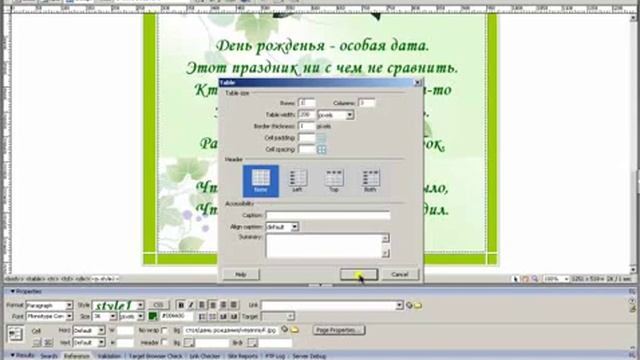Click the Unordered List icon

tap(202, 316)
